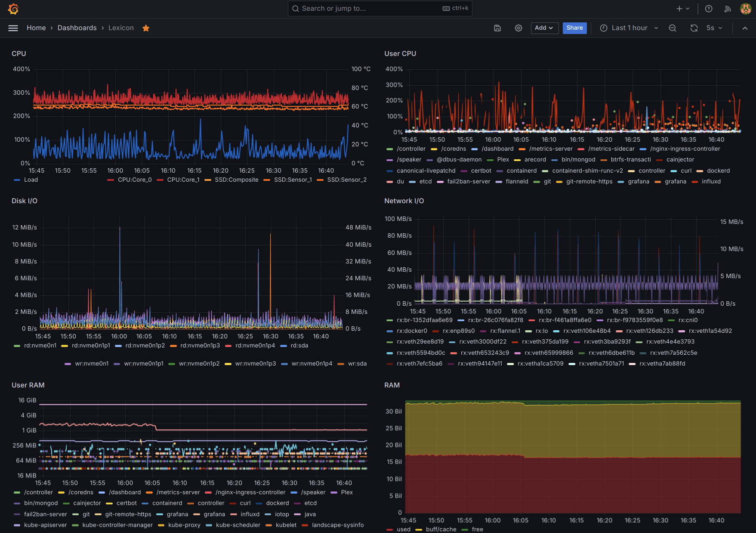This screenshot has width=756, height=533.
Task: Open the 5s refresh interval dropdown
Action: point(714,28)
